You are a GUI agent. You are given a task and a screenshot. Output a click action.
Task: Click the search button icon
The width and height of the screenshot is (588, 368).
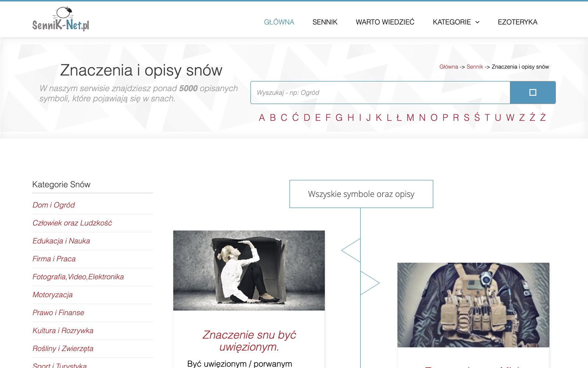point(533,92)
